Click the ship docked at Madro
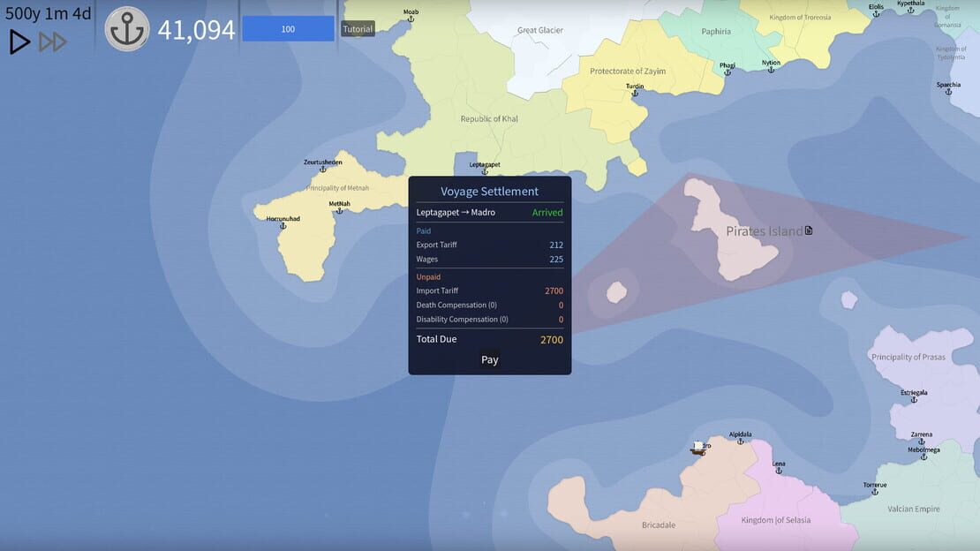The image size is (980, 551). tap(698, 448)
